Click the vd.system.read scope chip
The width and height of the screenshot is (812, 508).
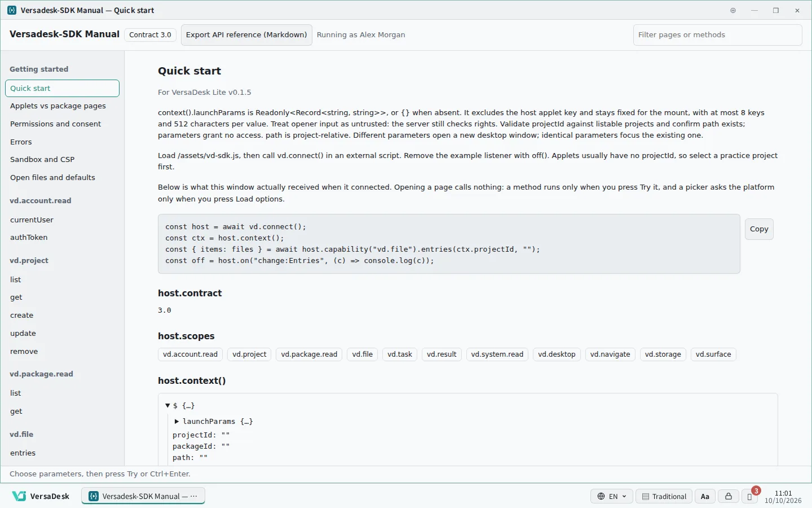pos(497,354)
